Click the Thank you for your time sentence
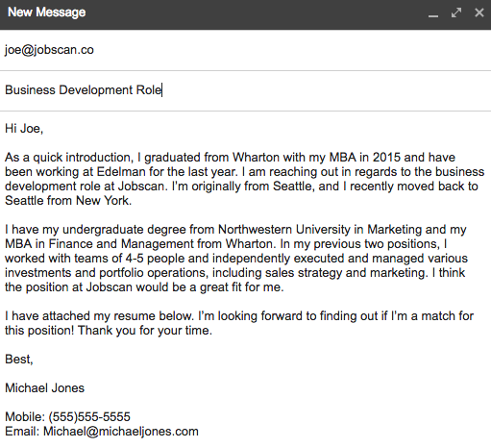This screenshot has width=491, height=448. (x=145, y=331)
